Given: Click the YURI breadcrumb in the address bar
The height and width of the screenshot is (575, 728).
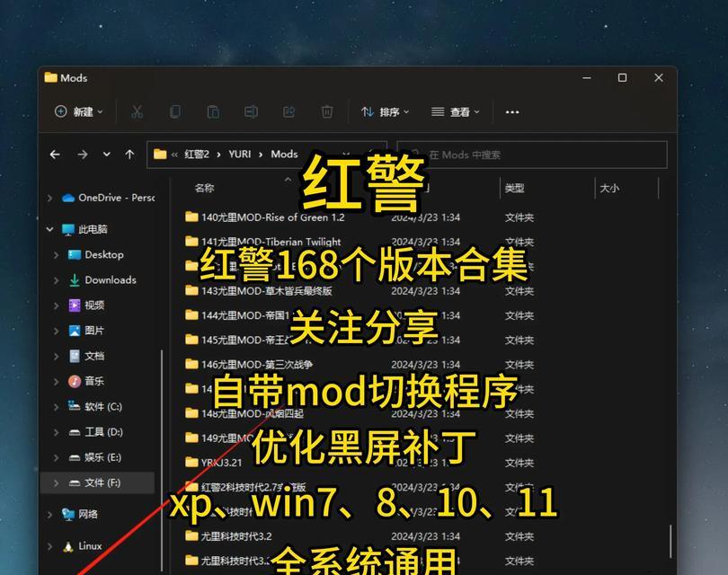Looking at the screenshot, I should [240, 154].
